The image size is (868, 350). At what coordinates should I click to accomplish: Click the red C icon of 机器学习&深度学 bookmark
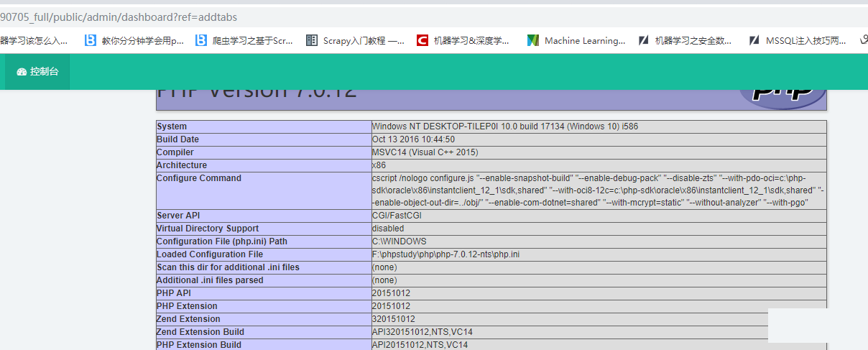tap(423, 40)
